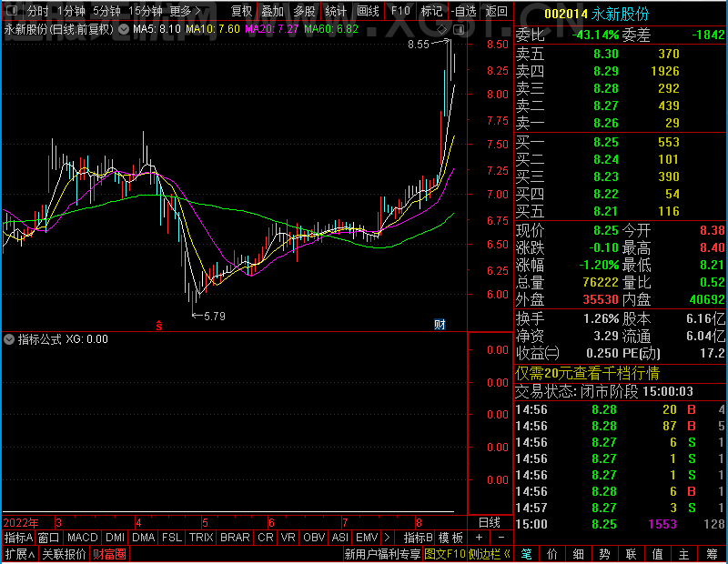
Task: Open the 财富圈 tab
Action: pos(109,554)
